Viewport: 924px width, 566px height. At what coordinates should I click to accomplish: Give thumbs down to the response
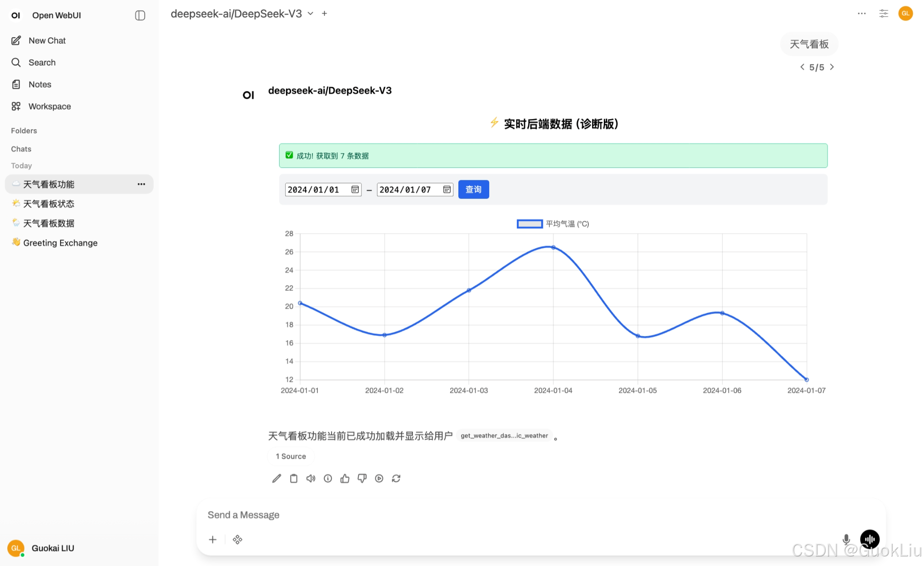(362, 478)
